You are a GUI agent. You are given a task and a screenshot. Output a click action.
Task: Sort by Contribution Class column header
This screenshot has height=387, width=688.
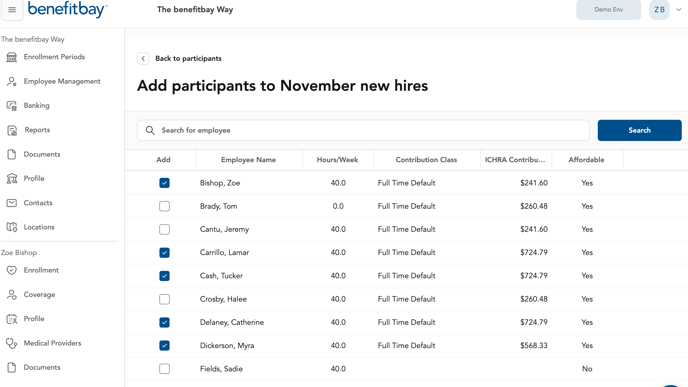426,160
